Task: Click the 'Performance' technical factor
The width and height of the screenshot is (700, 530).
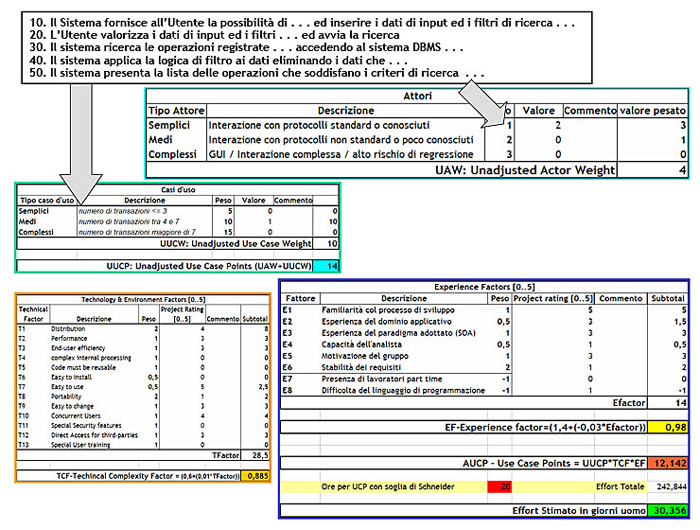Action: pos(69,338)
